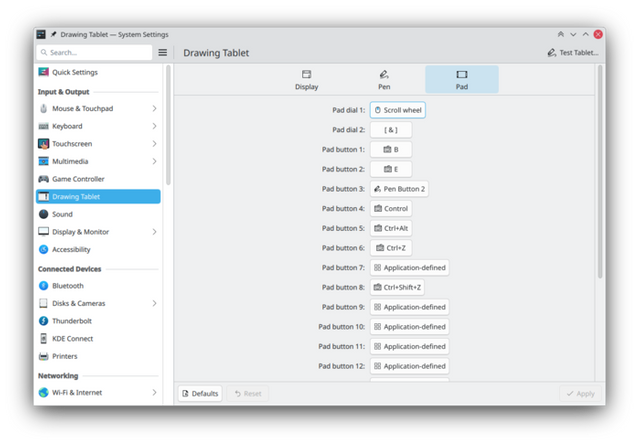Open Pad button 10 Application-defined setting
This screenshot has height=446, width=640.
point(409,326)
